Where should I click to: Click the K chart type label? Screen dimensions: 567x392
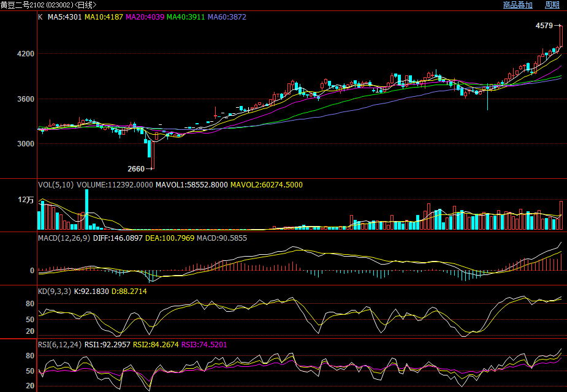tap(40, 17)
